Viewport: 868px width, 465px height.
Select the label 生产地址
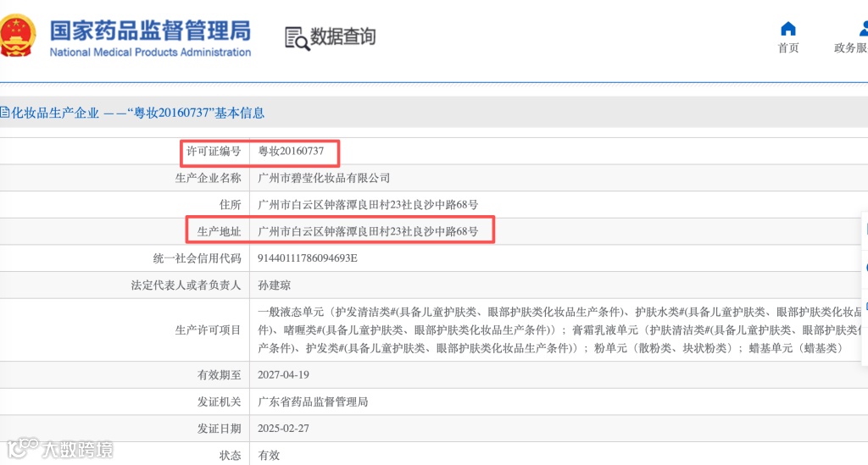coord(219,232)
